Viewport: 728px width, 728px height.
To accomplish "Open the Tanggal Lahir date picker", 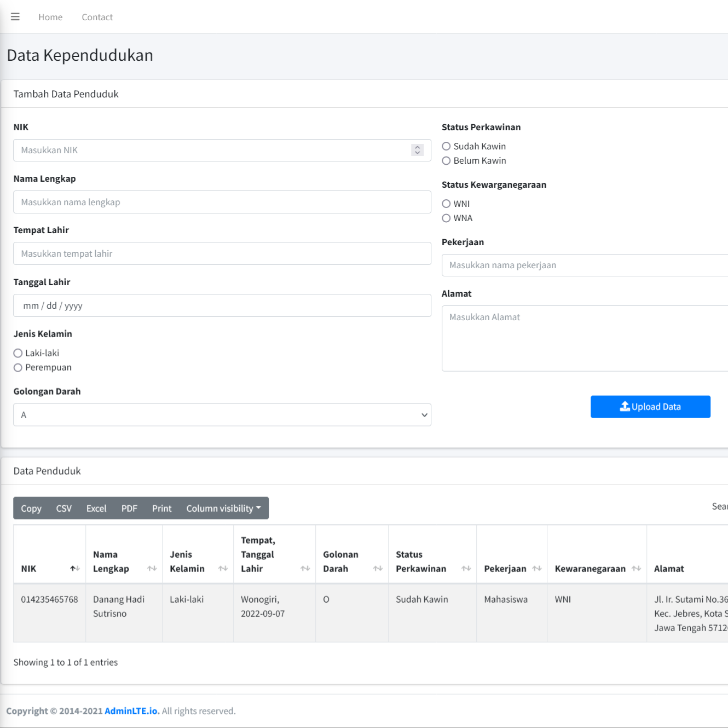I will pos(222,305).
